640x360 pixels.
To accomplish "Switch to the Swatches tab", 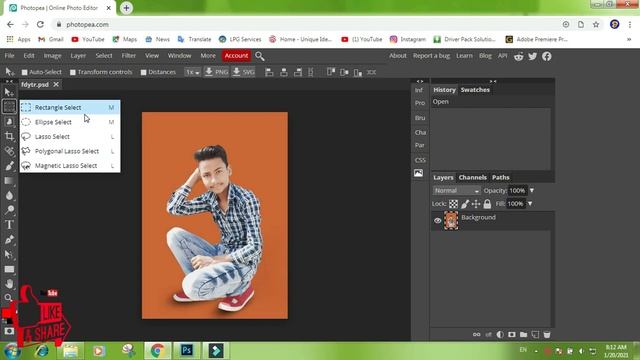I will [x=475, y=90].
